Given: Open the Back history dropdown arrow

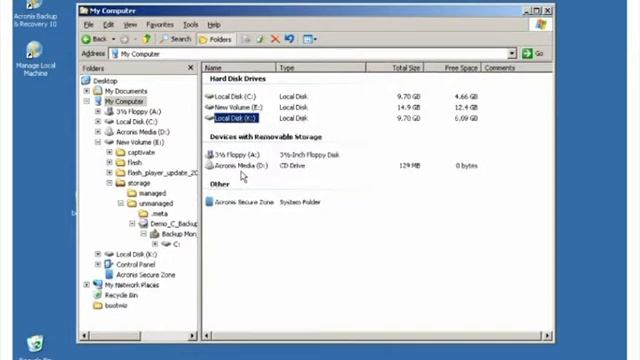Looking at the screenshot, I should pos(113,39).
